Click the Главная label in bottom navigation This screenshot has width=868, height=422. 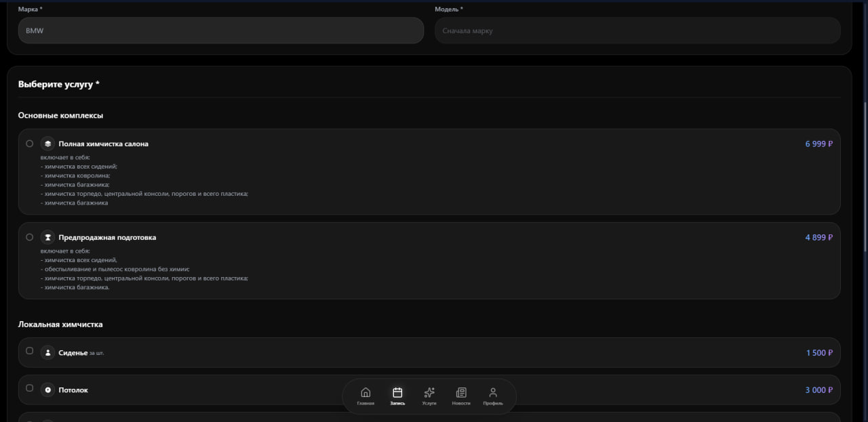click(x=366, y=404)
